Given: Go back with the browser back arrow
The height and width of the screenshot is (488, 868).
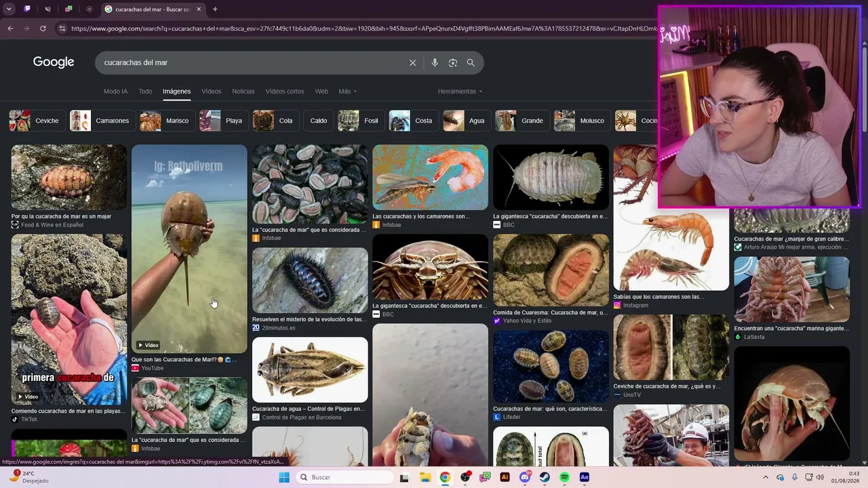Looking at the screenshot, I should click(x=10, y=28).
